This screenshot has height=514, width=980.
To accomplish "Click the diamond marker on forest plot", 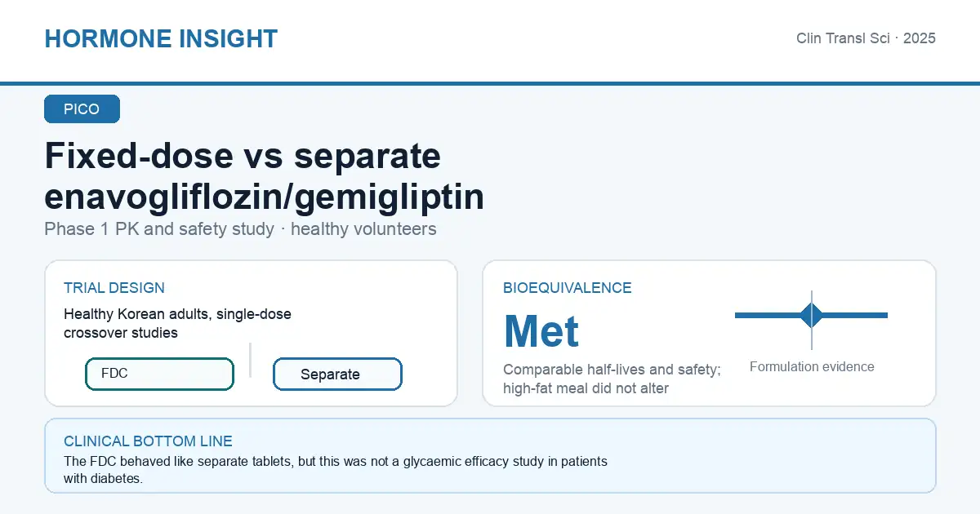I will 812,315.
